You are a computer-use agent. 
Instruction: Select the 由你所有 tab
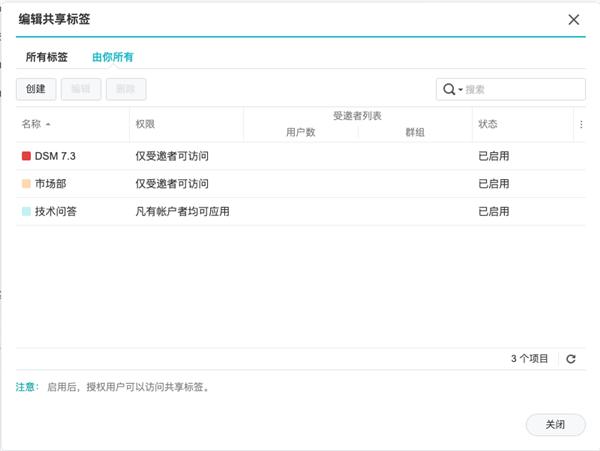point(113,57)
